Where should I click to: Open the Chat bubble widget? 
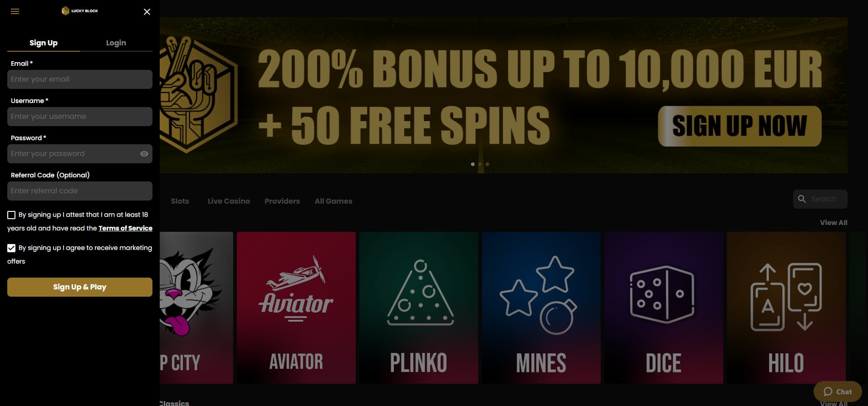[x=838, y=391]
